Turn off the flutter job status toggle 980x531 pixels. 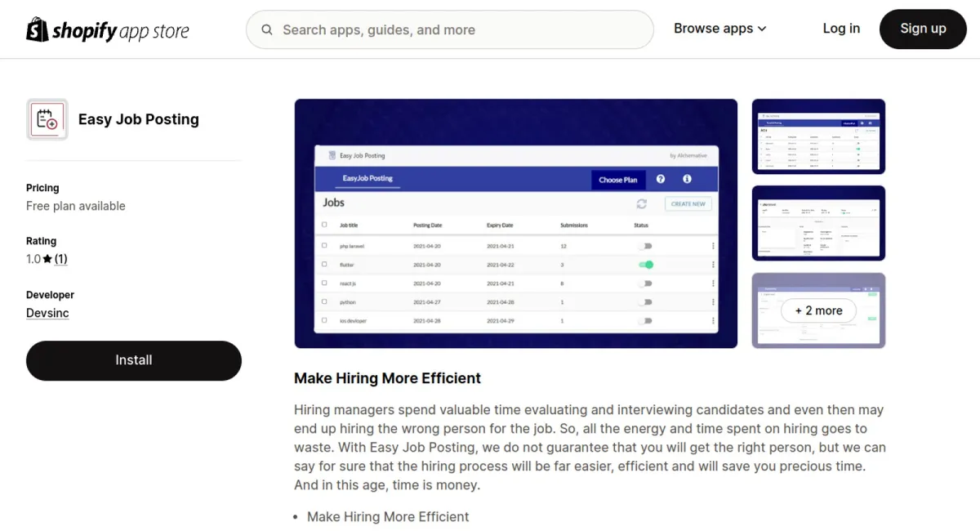click(x=646, y=265)
